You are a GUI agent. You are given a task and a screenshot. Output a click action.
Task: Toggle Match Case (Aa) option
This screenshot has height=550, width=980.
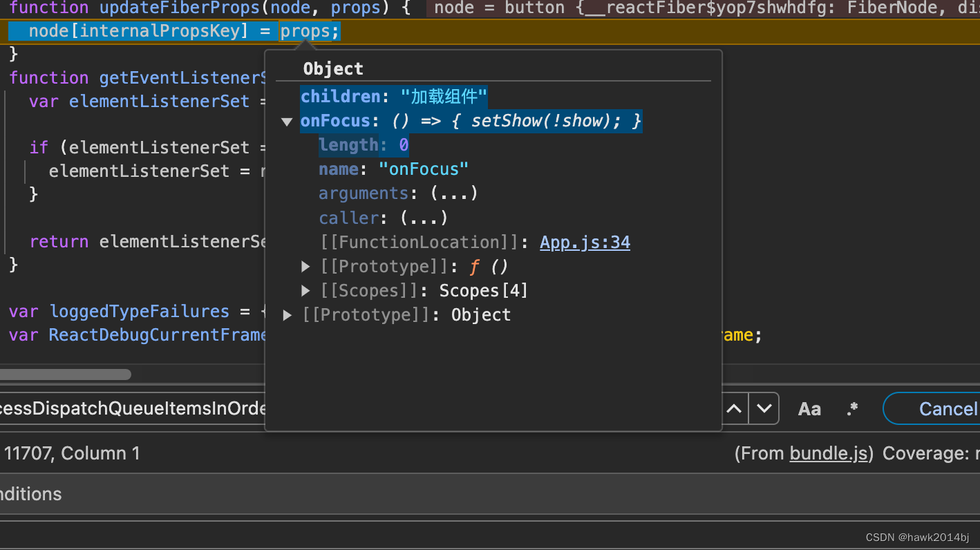(x=809, y=409)
